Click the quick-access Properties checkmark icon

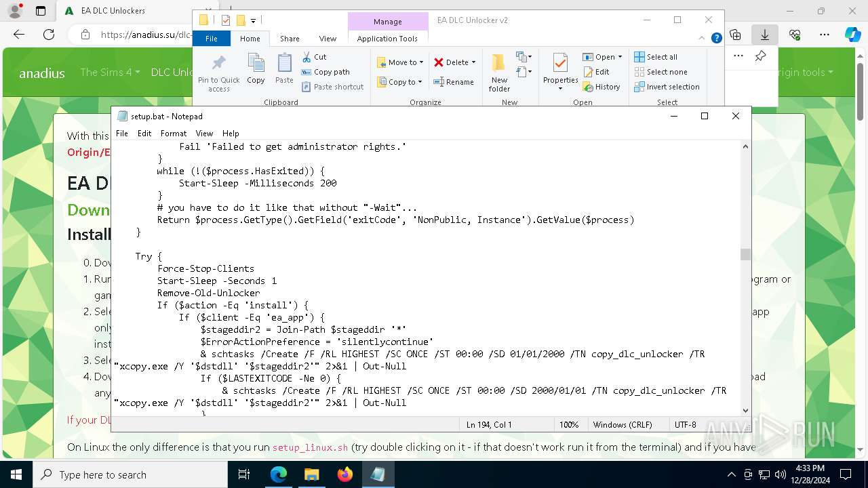226,20
